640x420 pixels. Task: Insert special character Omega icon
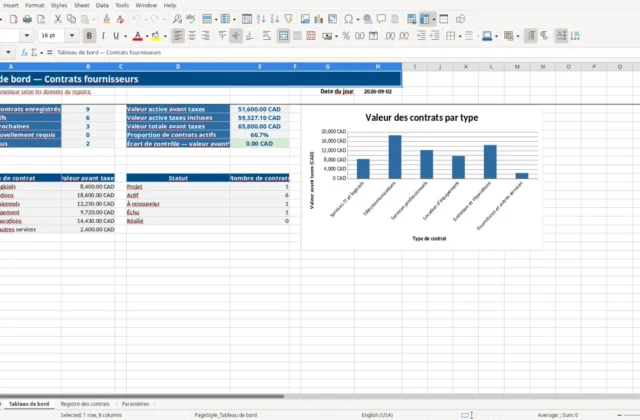348,19
